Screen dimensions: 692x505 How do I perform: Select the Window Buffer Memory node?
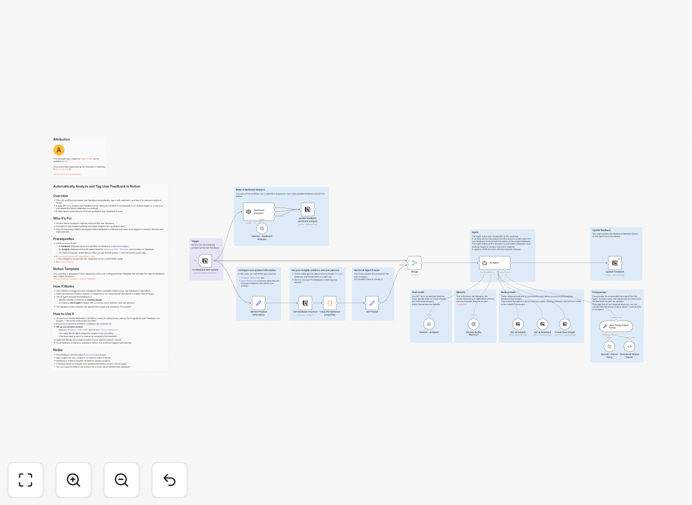point(474,324)
